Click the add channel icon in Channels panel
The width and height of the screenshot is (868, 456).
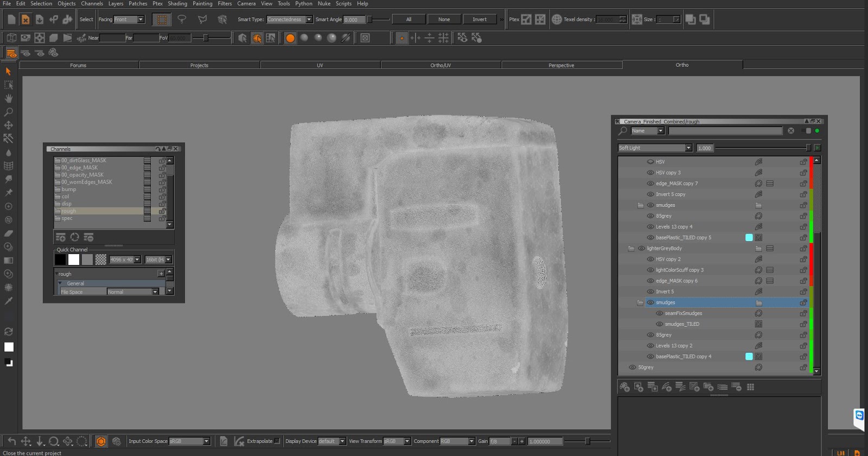tap(61, 237)
